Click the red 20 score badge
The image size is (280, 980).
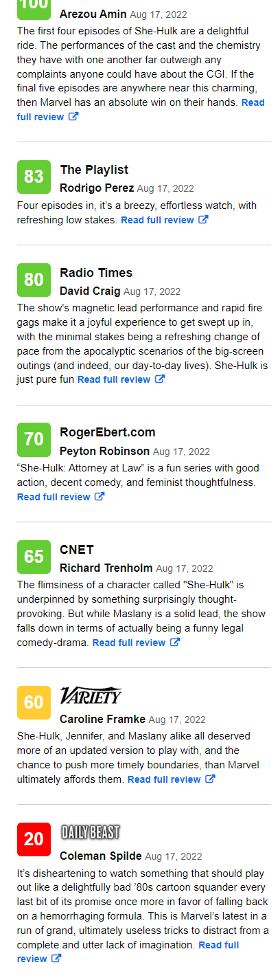coord(34,839)
